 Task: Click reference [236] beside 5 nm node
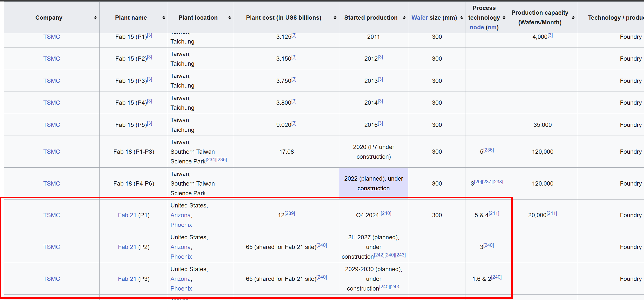(488, 150)
